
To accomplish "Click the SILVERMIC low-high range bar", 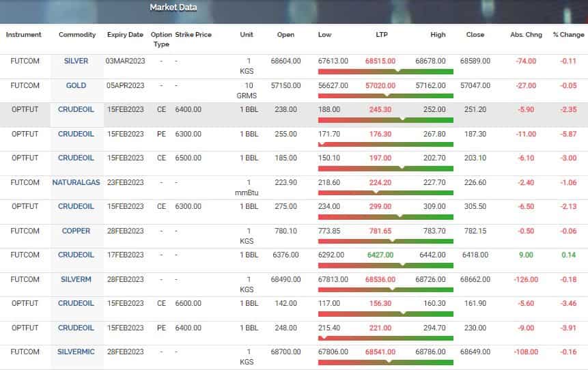I will tap(385, 362).
